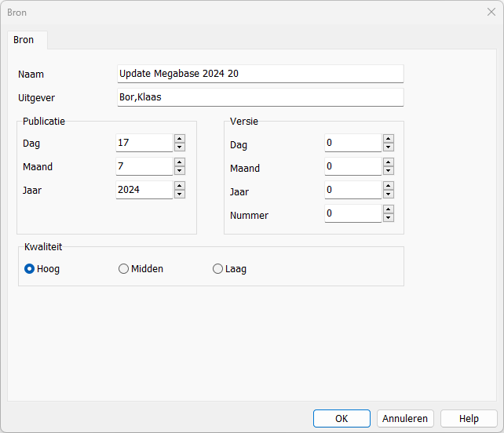Focus the Uitgever field with Bor,Klaas
Viewport: 504px width, 433px height.
(x=261, y=97)
